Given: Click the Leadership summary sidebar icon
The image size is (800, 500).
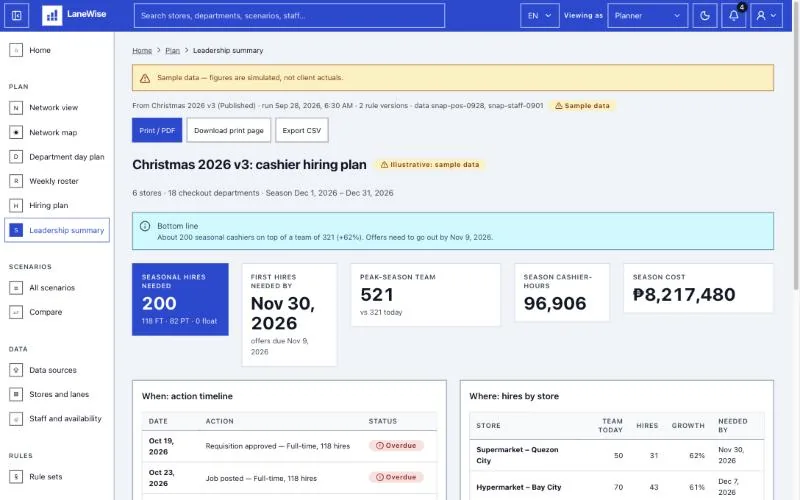Looking at the screenshot, I should [16, 230].
